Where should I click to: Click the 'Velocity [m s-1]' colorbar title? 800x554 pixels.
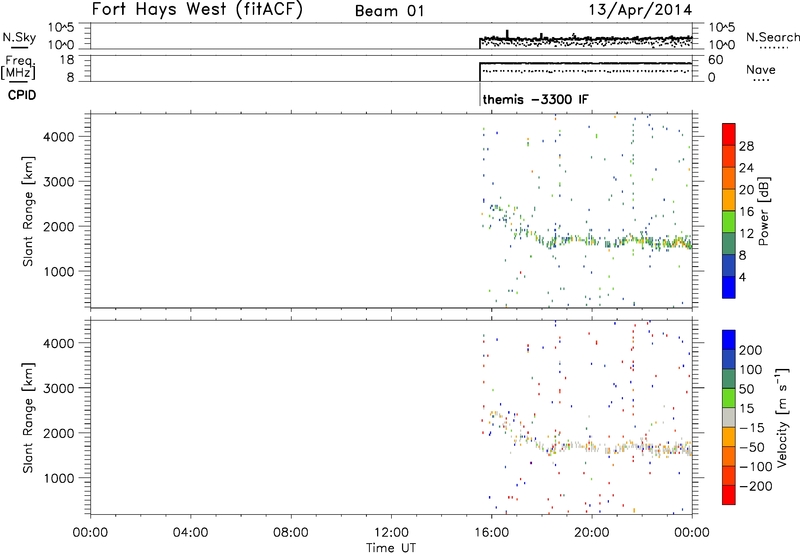point(782,418)
